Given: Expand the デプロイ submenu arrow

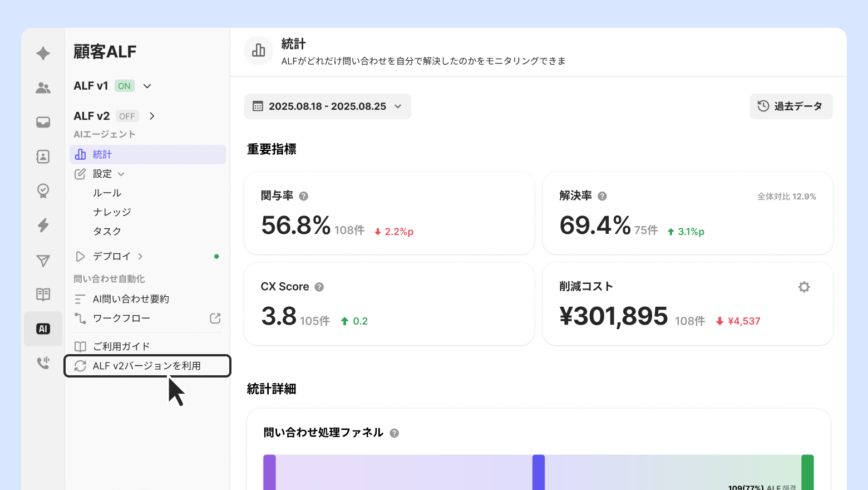Looking at the screenshot, I should click(x=140, y=256).
